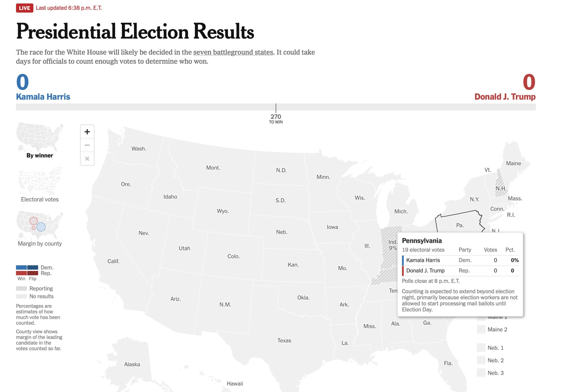Image resolution: width=577 pixels, height=392 pixels.
Task: Switch to the Electoral votes map view
Action: pos(40,184)
